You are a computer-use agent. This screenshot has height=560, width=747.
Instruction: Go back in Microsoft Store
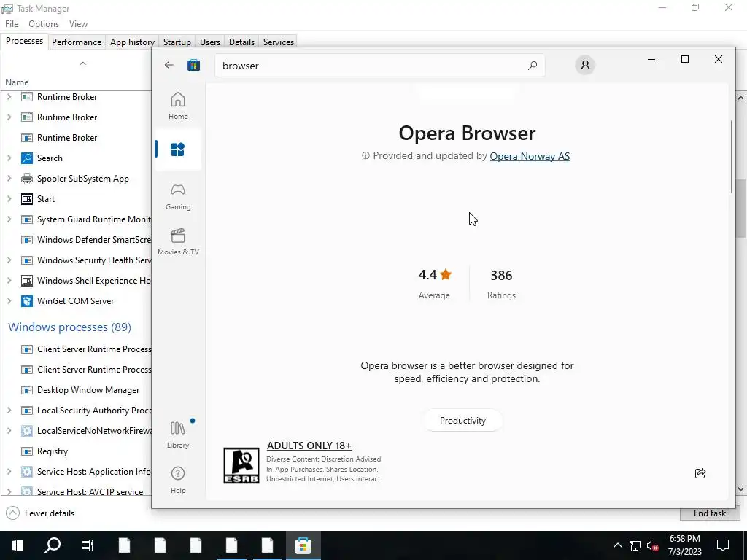click(x=169, y=65)
